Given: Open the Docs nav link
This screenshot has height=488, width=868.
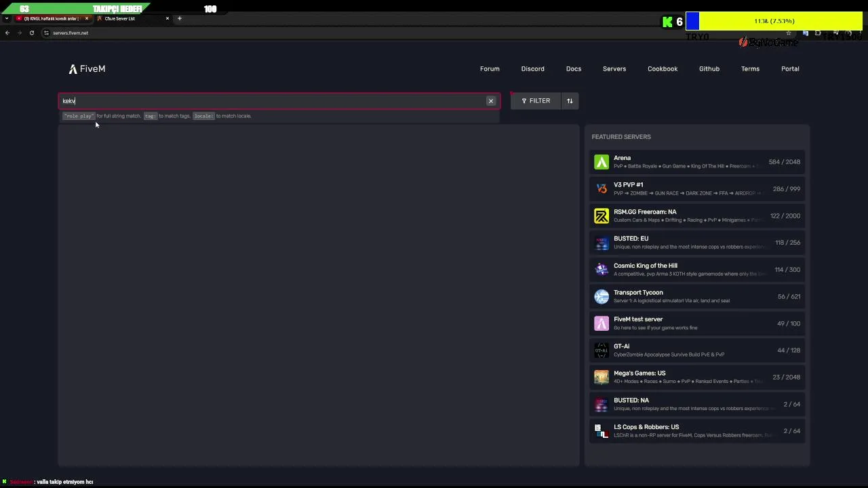Looking at the screenshot, I should tap(574, 68).
